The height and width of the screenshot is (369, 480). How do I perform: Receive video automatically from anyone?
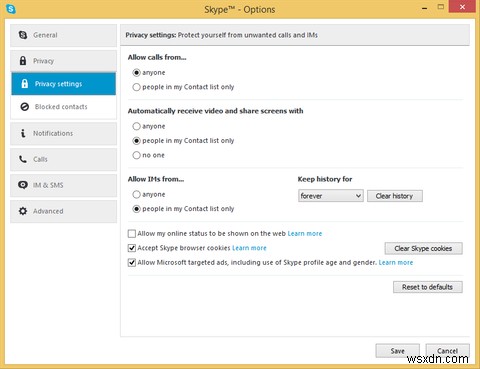(x=136, y=126)
